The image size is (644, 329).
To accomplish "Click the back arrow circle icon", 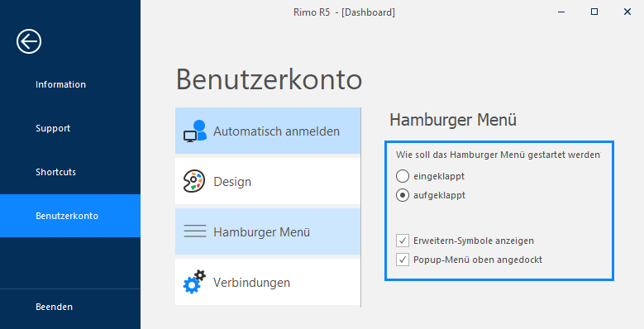I will pyautogui.click(x=29, y=41).
